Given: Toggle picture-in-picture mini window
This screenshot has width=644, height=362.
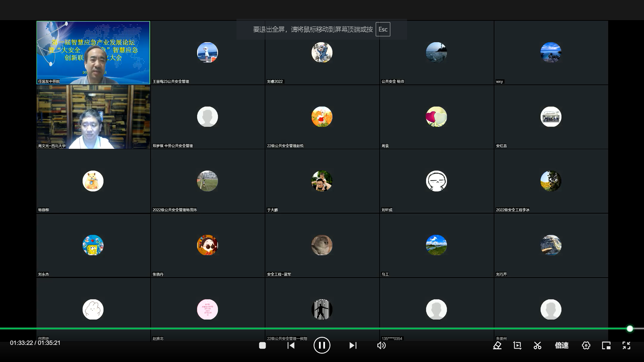Looking at the screenshot, I should coord(606,346).
